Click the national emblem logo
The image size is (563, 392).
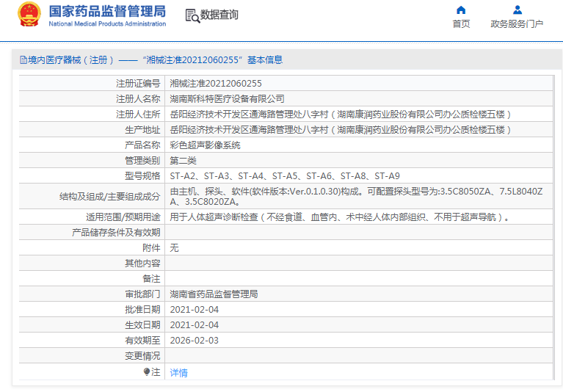[29, 15]
